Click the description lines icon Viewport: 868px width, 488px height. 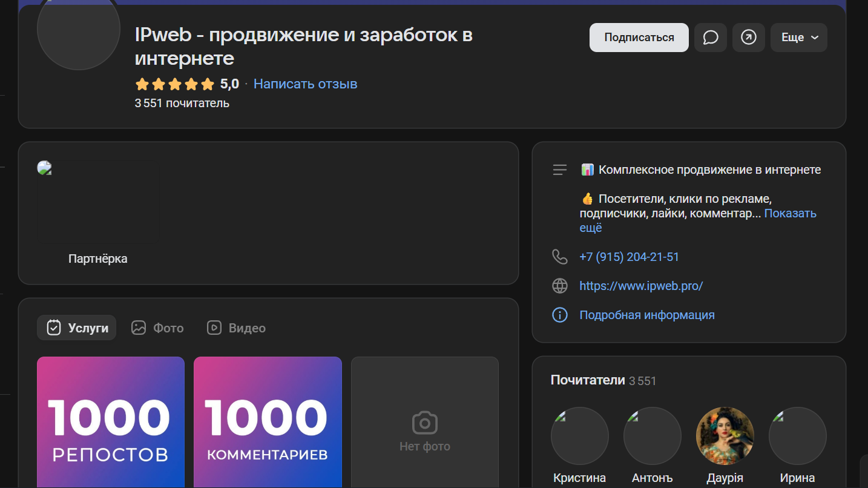(x=559, y=170)
